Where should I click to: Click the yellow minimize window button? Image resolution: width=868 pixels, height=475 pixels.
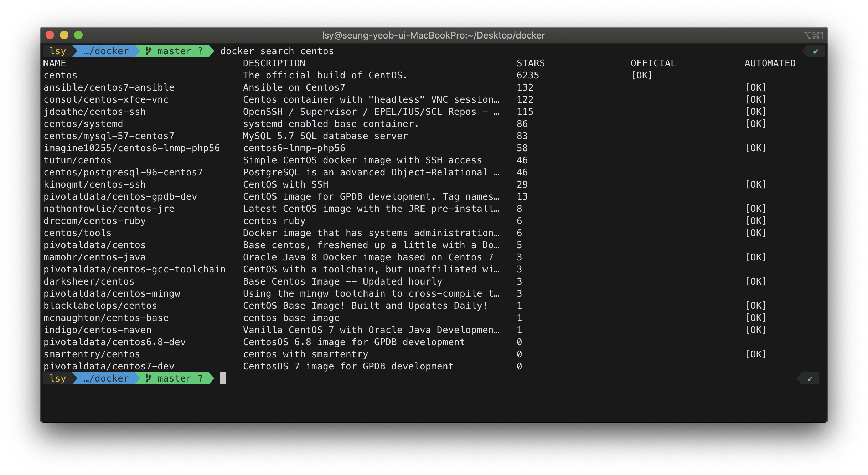point(64,35)
